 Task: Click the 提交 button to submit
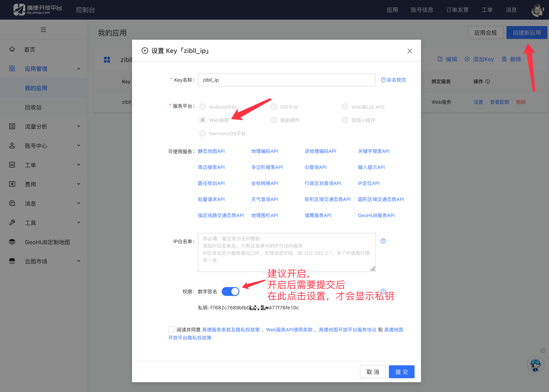[401, 372]
